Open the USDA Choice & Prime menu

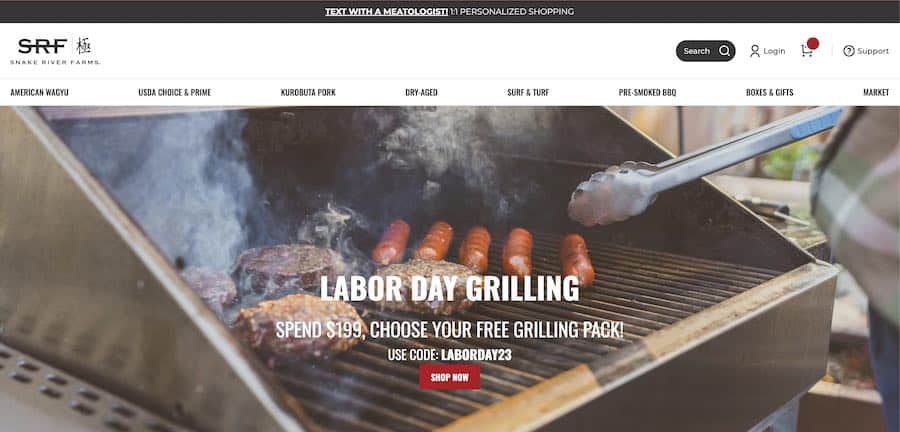point(174,92)
